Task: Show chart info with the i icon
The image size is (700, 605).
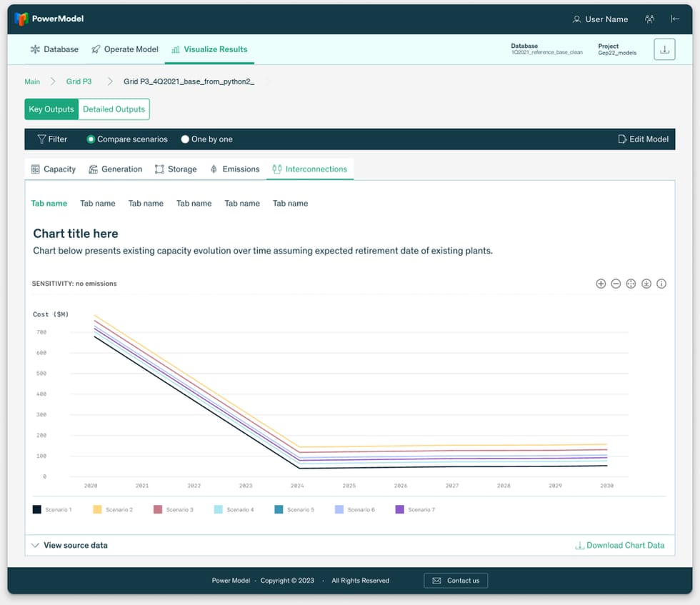Action: click(x=661, y=284)
